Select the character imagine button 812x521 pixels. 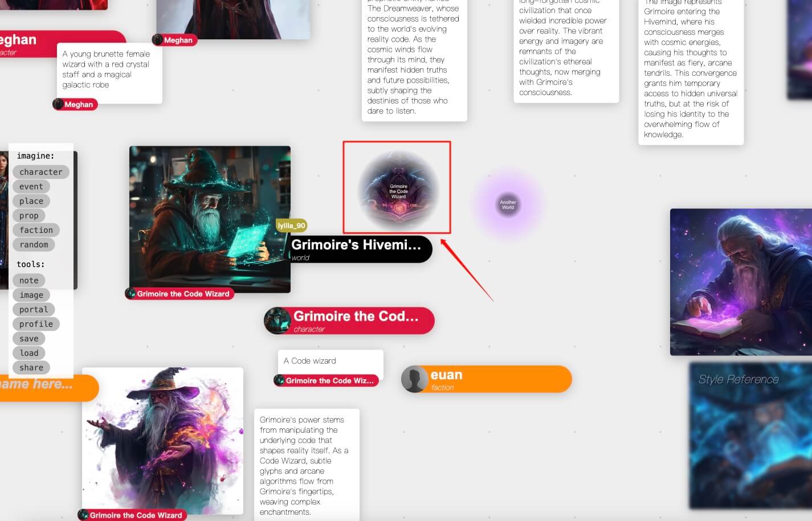[40, 172]
